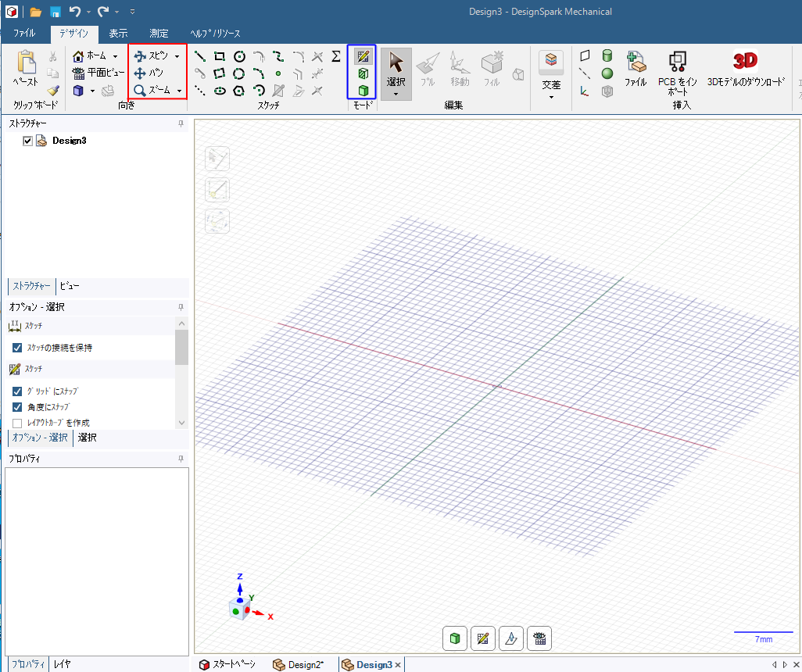802x672 pixels.
Task: Toggle the Design3 visibility checkbox
Action: (27, 141)
